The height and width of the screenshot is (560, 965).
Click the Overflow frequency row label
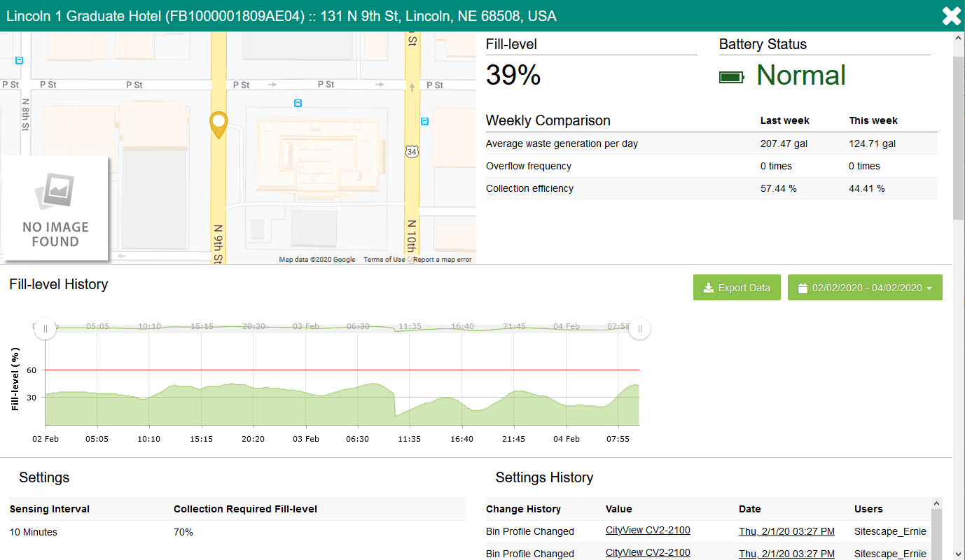click(529, 166)
